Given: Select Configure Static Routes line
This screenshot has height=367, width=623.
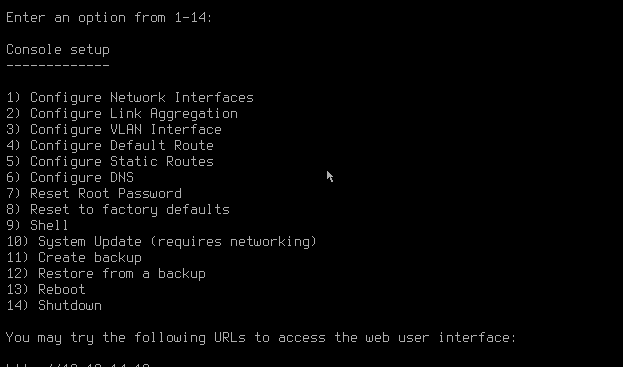Looking at the screenshot, I should pos(110,162).
